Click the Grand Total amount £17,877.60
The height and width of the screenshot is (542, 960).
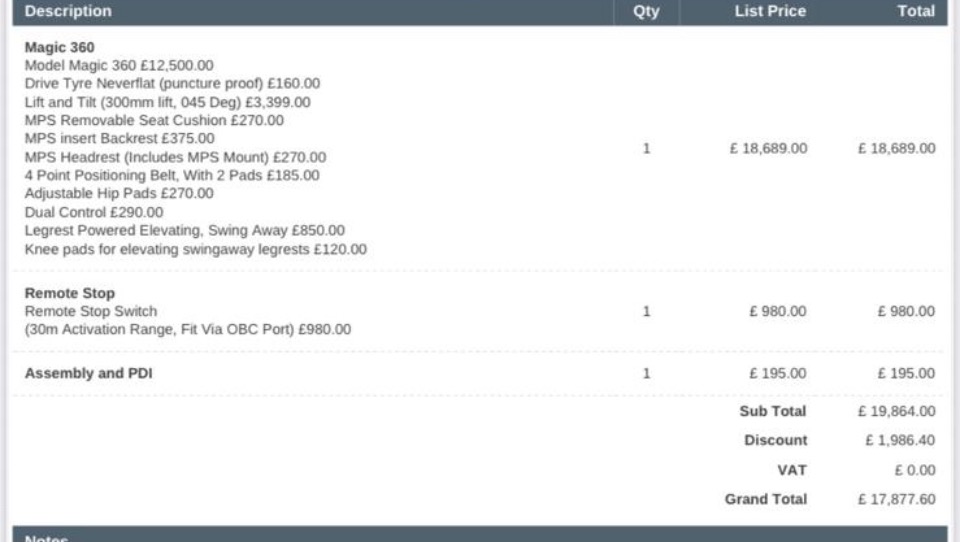pyautogui.click(x=896, y=499)
